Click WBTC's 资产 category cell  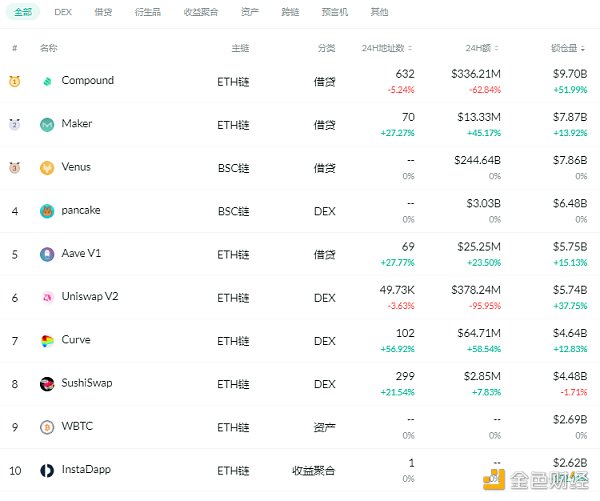click(x=324, y=427)
